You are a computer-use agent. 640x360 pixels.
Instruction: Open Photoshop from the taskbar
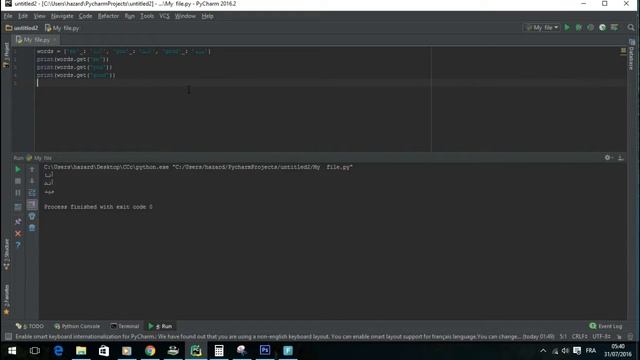[x=264, y=351]
